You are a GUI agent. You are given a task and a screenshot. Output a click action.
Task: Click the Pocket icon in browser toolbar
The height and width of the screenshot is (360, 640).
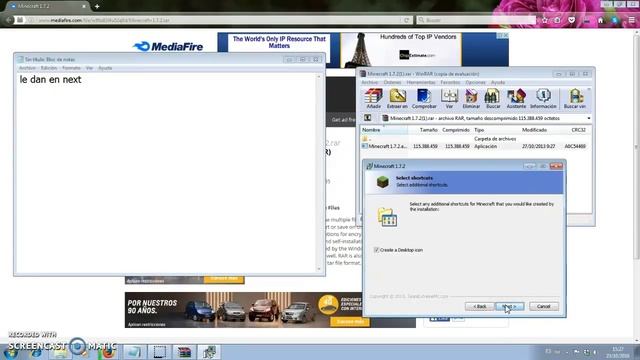(x=571, y=20)
